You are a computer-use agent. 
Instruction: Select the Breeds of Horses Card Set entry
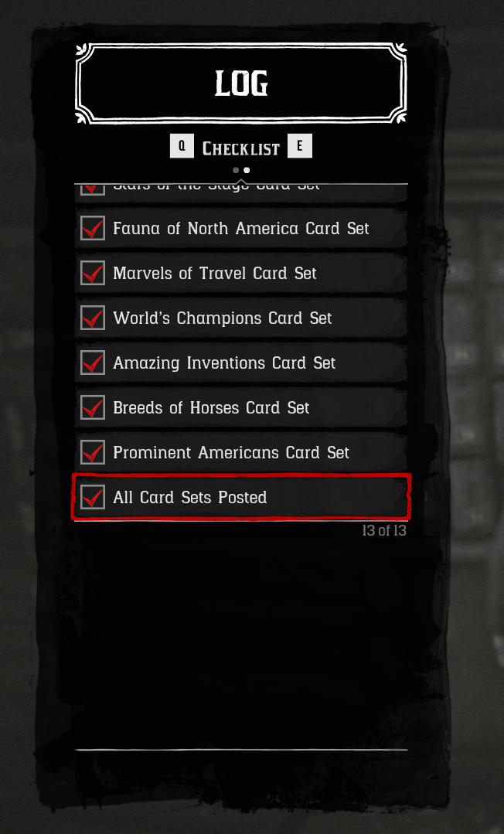pyautogui.click(x=241, y=407)
